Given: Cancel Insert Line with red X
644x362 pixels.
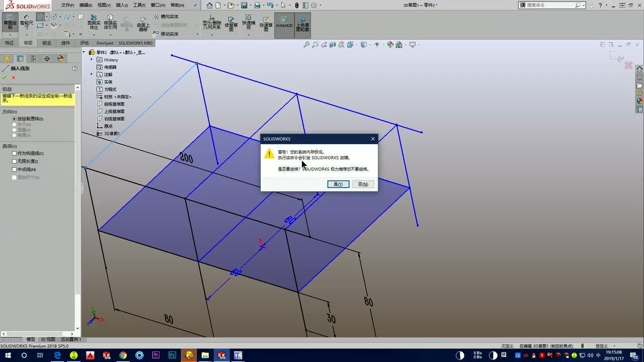Looking at the screenshot, I should (14, 77).
